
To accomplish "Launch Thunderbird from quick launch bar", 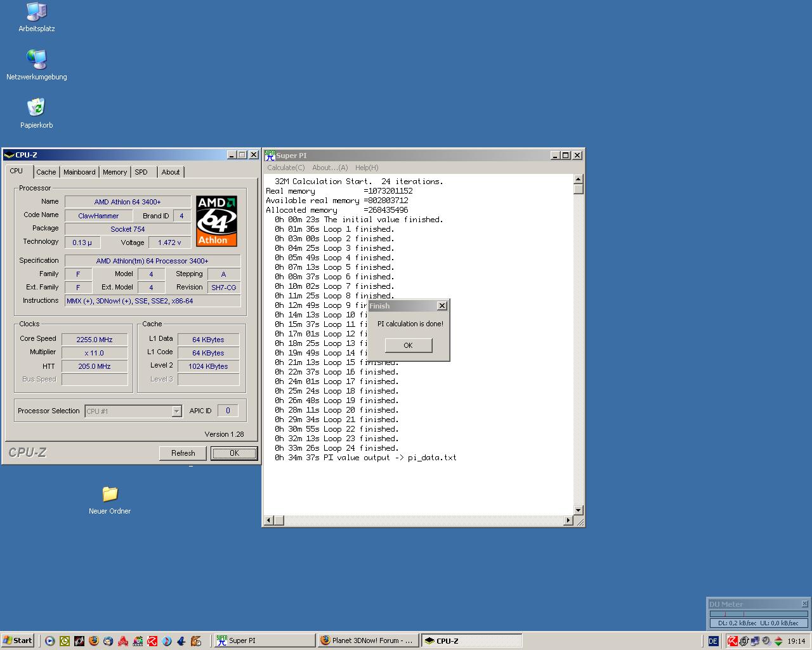I will pyautogui.click(x=108, y=641).
